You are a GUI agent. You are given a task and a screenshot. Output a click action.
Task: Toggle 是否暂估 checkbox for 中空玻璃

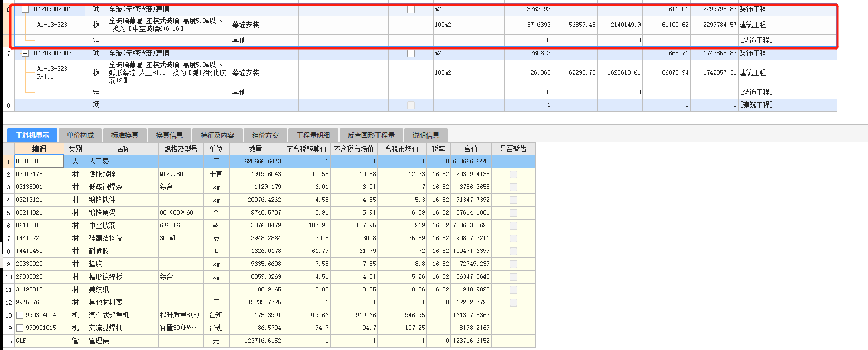[x=513, y=226]
